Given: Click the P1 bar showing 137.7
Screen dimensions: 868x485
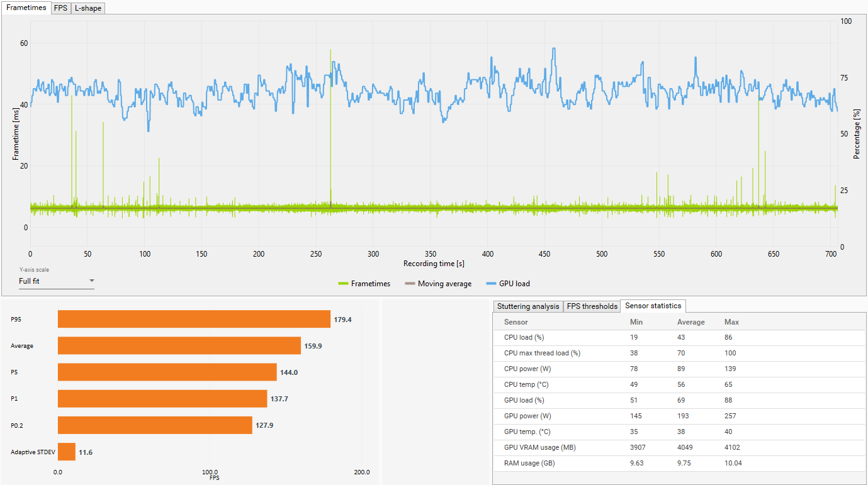Looking at the screenshot, I should pos(162,398).
